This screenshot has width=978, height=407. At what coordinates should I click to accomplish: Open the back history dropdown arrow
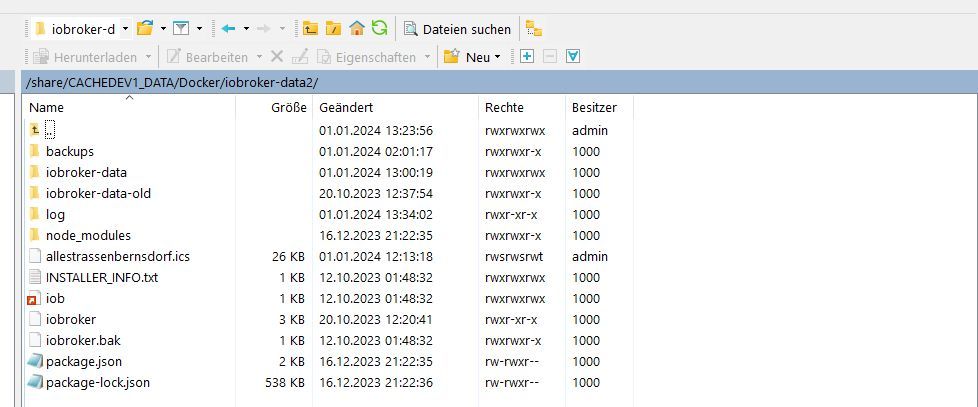coord(246,29)
